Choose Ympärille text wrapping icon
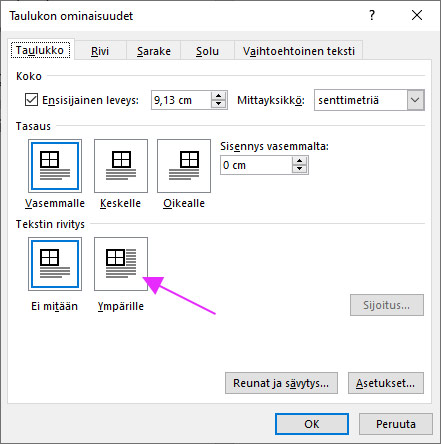The width and height of the screenshot is (441, 444). click(121, 264)
